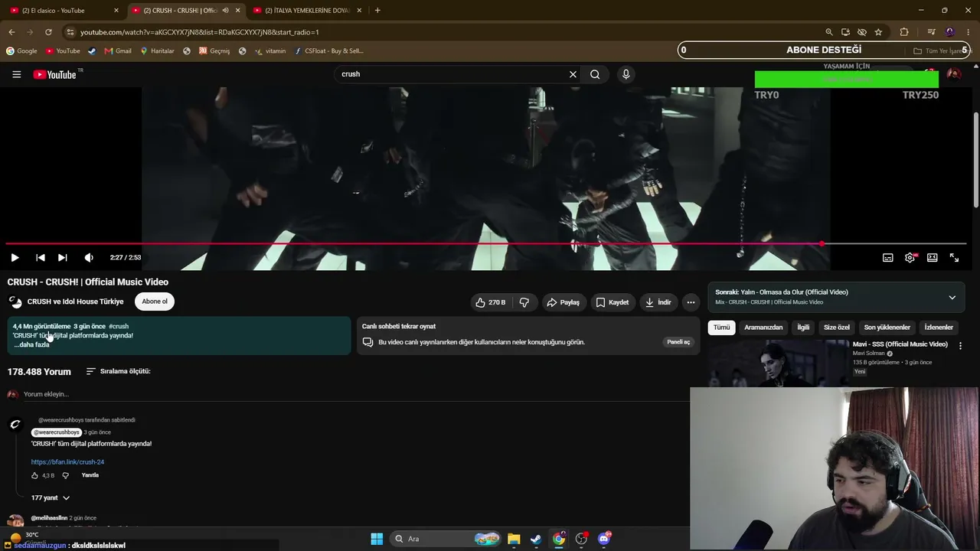Save video with the Kaydet button
980x551 pixels.
(612, 302)
